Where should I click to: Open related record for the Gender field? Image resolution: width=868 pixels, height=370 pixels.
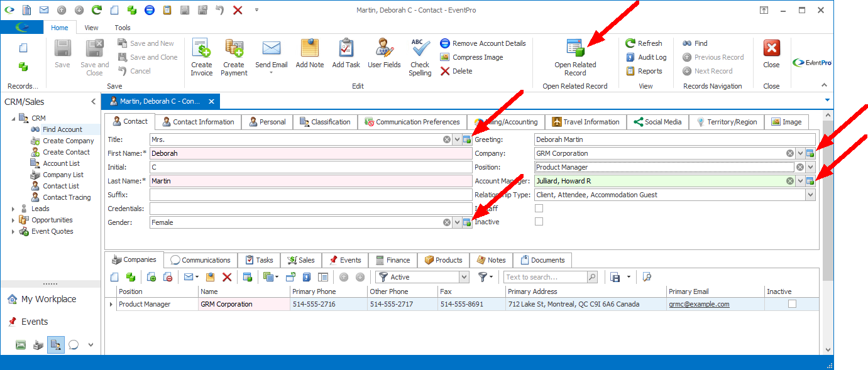click(x=467, y=222)
